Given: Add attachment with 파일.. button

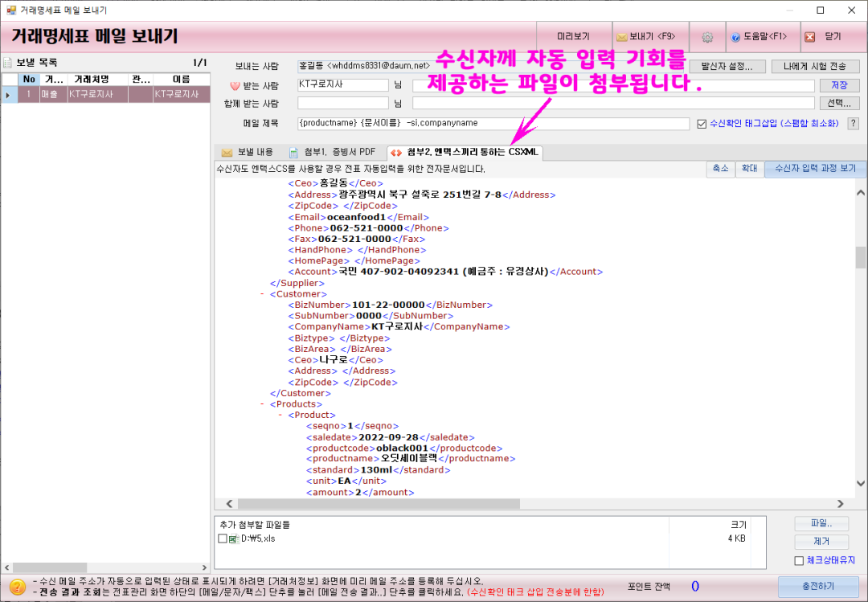Looking at the screenshot, I should [x=821, y=523].
